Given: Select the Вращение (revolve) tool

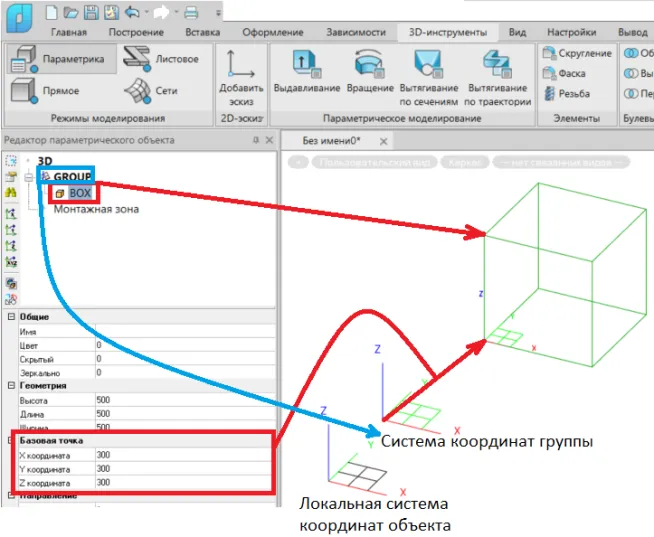Looking at the screenshot, I should tap(368, 66).
